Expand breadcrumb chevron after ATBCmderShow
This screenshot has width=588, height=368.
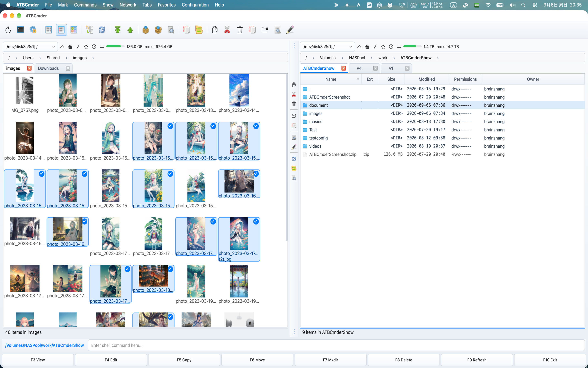pyautogui.click(x=438, y=58)
